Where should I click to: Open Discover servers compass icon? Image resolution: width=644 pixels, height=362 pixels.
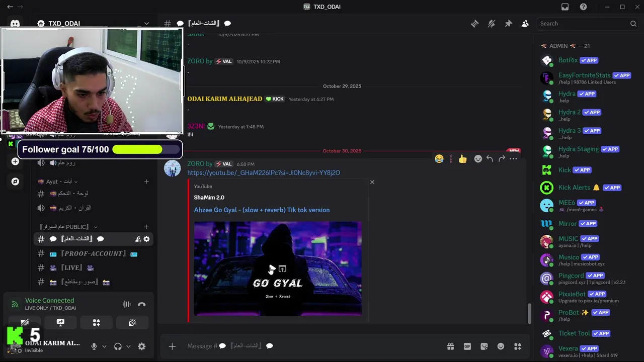pyautogui.click(x=15, y=182)
